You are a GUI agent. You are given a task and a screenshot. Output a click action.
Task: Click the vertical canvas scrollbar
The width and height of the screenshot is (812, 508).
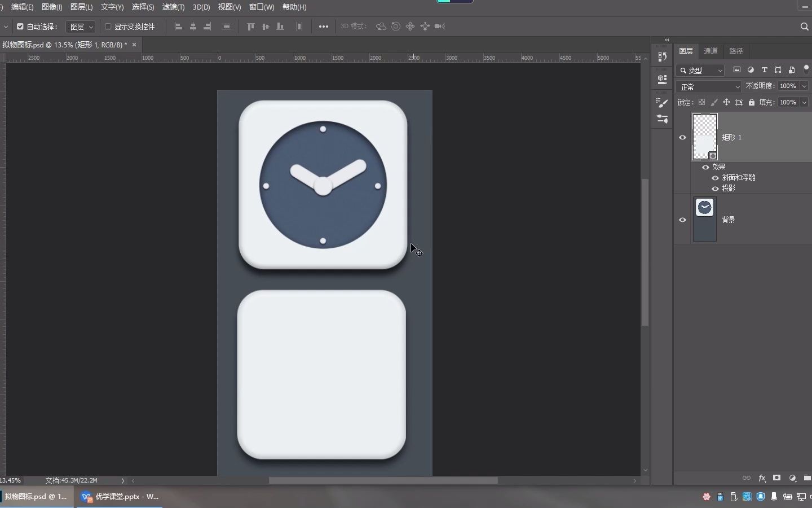[x=645, y=252]
